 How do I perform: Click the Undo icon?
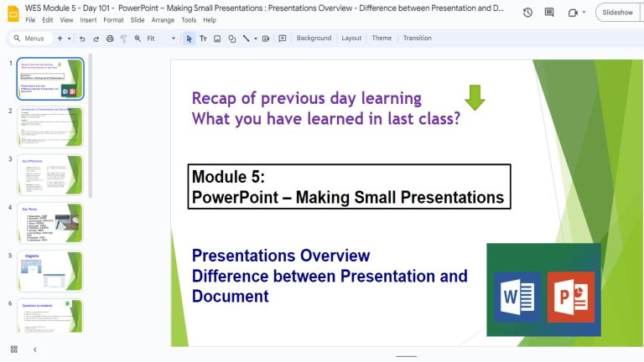[x=82, y=39]
